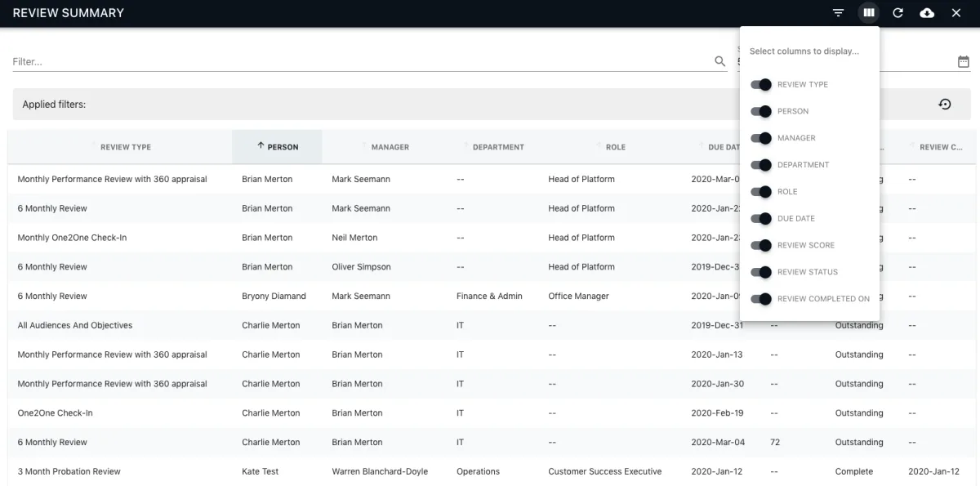This screenshot has height=486, width=980.
Task: Click '2020-Jan-30' due date cell
Action: point(717,384)
